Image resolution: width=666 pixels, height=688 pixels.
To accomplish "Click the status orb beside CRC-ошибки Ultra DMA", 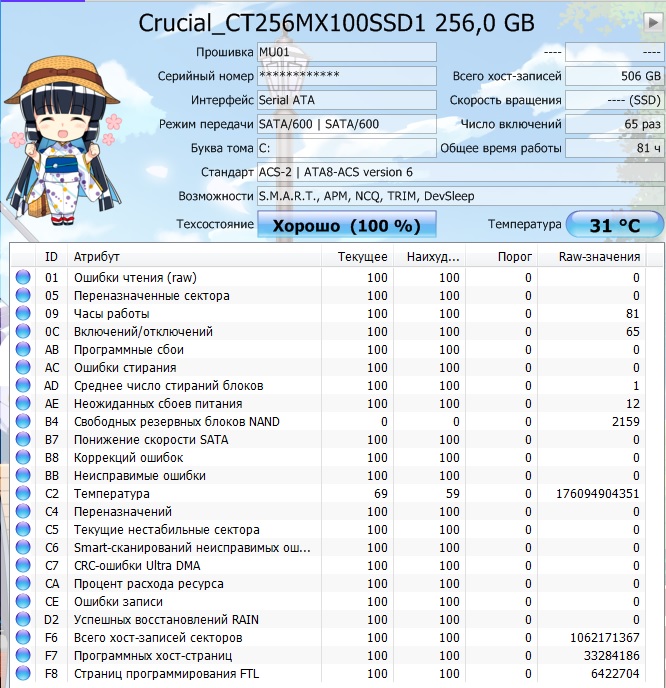I will [23, 565].
